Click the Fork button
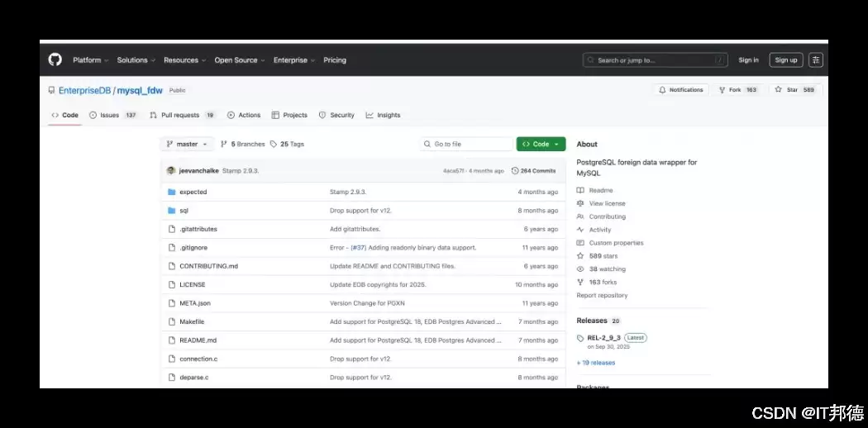Viewport: 868px width, 428px height. tap(738, 89)
